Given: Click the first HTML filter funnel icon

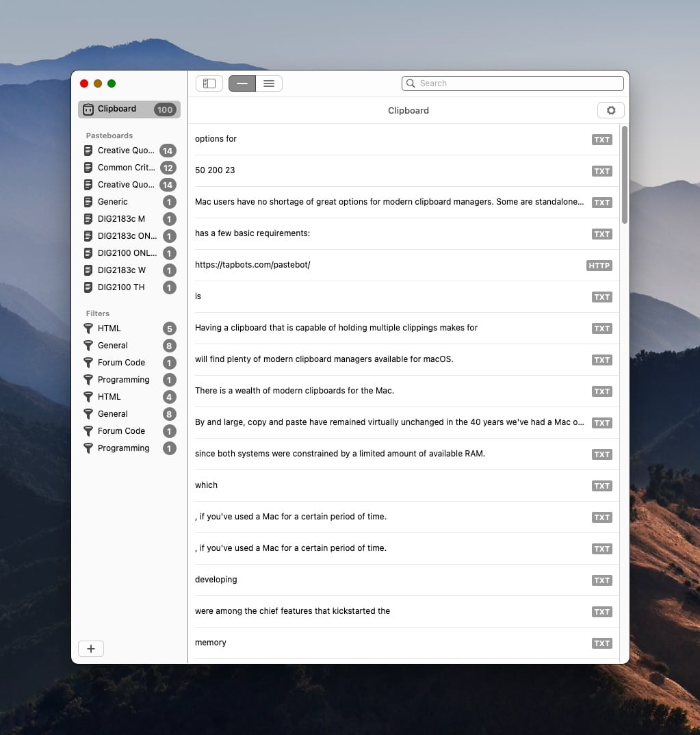Looking at the screenshot, I should pyautogui.click(x=88, y=328).
